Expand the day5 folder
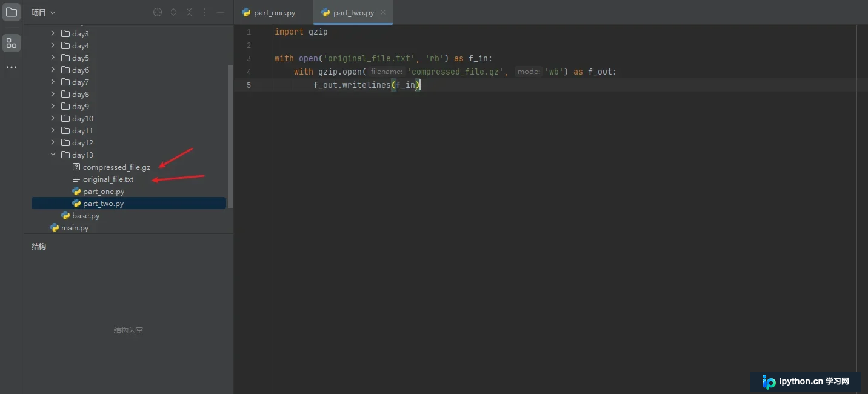This screenshot has height=394, width=868. (53, 58)
